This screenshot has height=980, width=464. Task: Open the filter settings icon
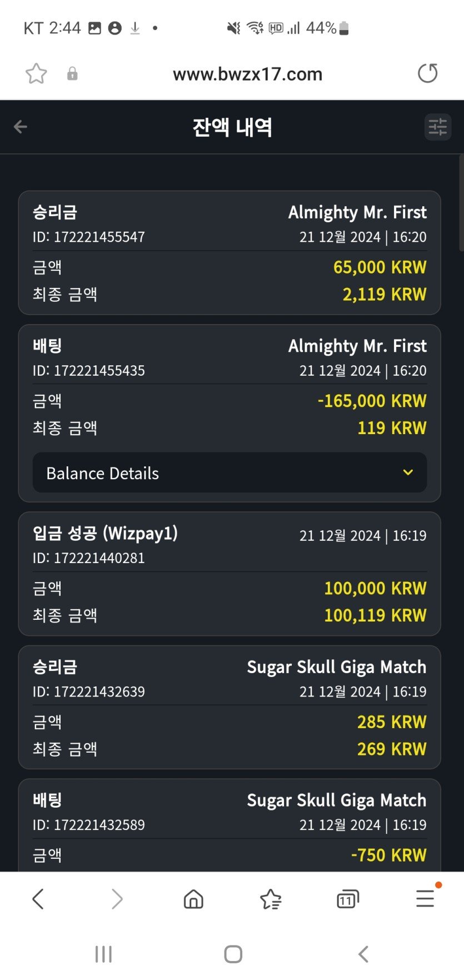coord(437,127)
